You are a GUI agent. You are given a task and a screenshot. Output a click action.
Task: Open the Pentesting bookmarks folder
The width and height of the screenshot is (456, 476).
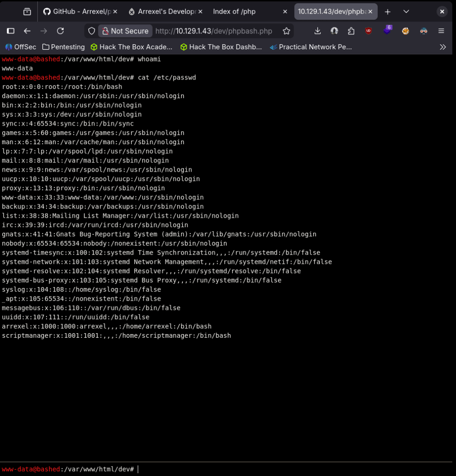[x=63, y=47]
